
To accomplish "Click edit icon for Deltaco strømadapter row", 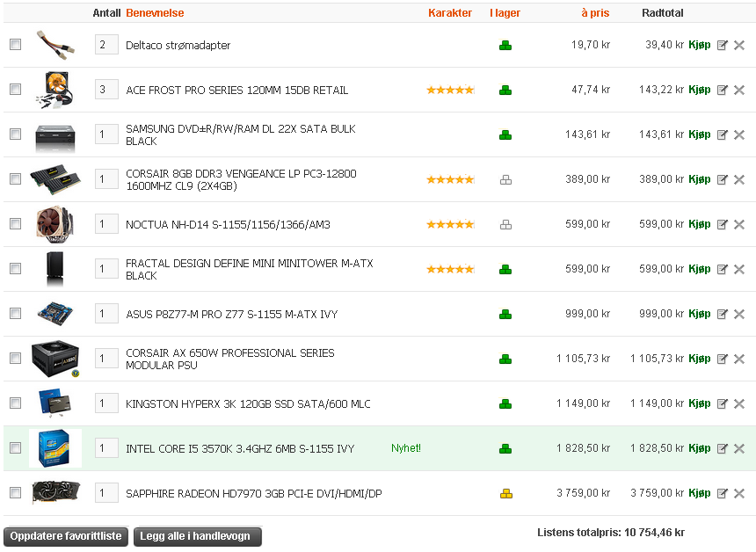I will point(722,46).
